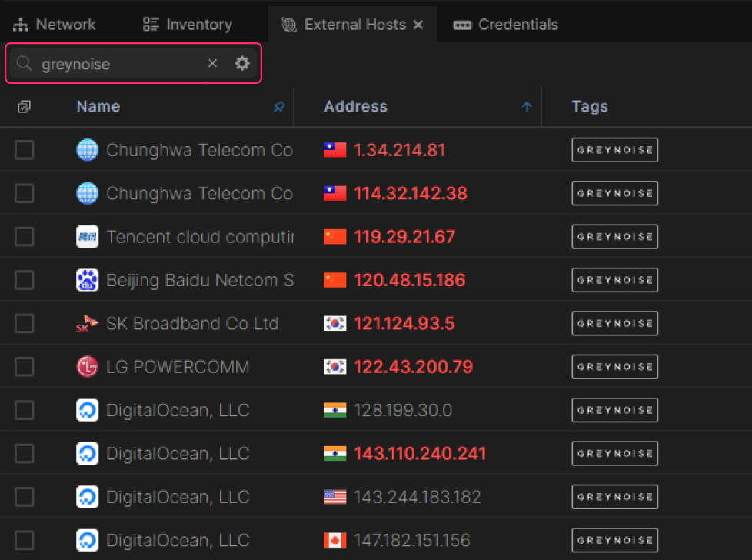Toggle select-all rows icon in header

[x=24, y=106]
